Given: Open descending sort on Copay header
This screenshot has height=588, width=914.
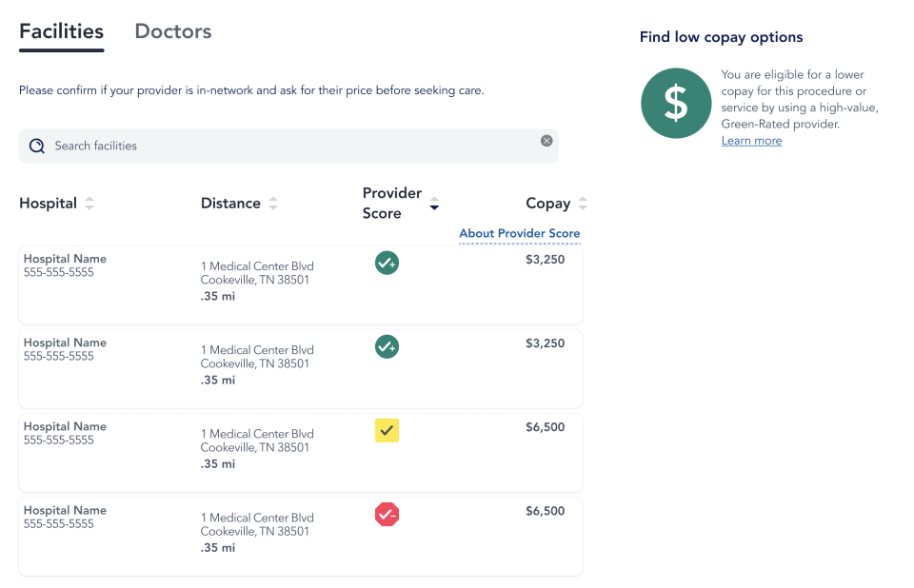Looking at the screenshot, I should (x=585, y=207).
